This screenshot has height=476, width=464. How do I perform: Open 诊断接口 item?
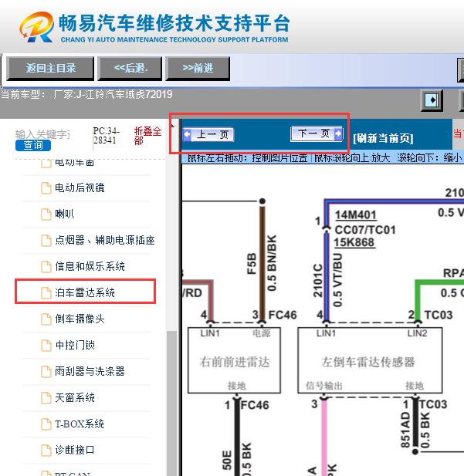click(75, 450)
